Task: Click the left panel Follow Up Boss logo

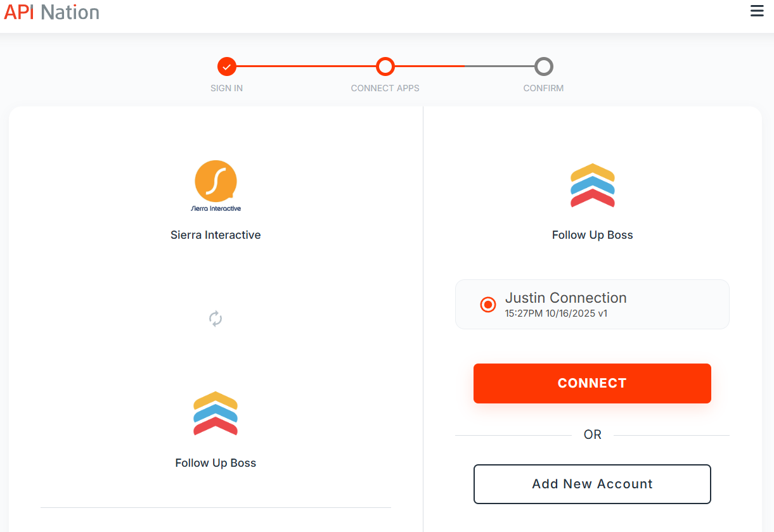Action: pyautogui.click(x=216, y=414)
